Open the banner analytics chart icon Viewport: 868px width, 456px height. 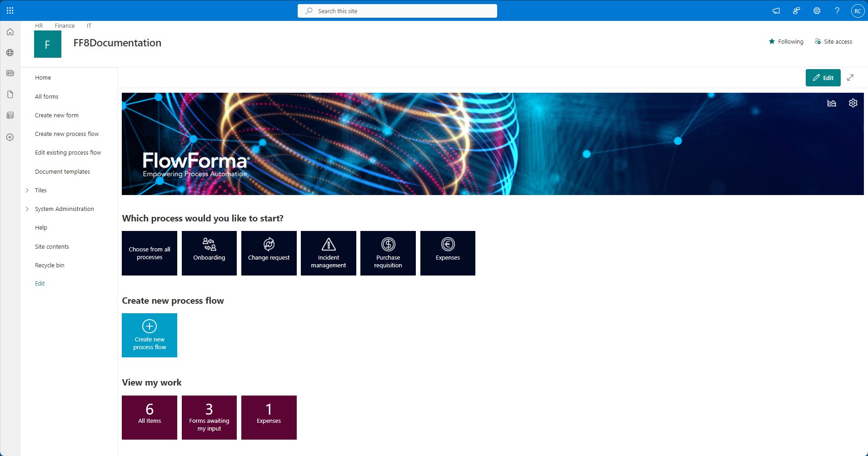point(832,103)
